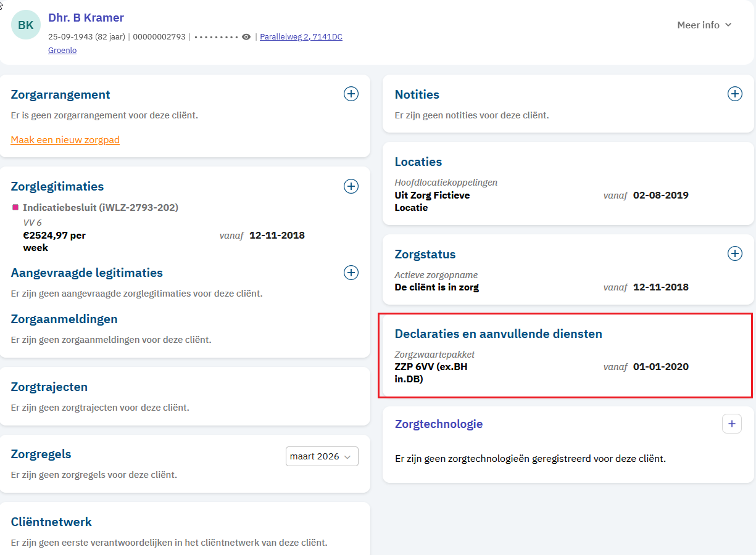
Task: Click the VV 6 indication label
Action: tap(32, 222)
